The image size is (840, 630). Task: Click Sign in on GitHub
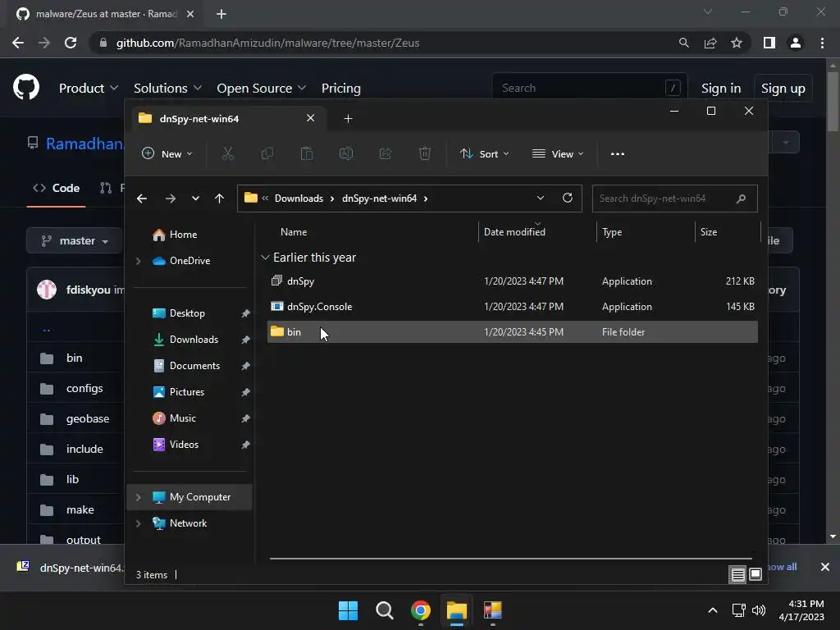(721, 89)
